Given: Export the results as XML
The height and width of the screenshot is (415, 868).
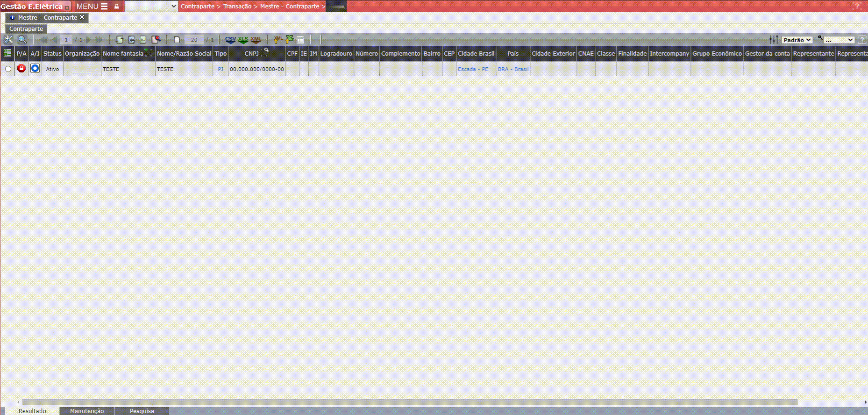Looking at the screenshot, I should [256, 40].
